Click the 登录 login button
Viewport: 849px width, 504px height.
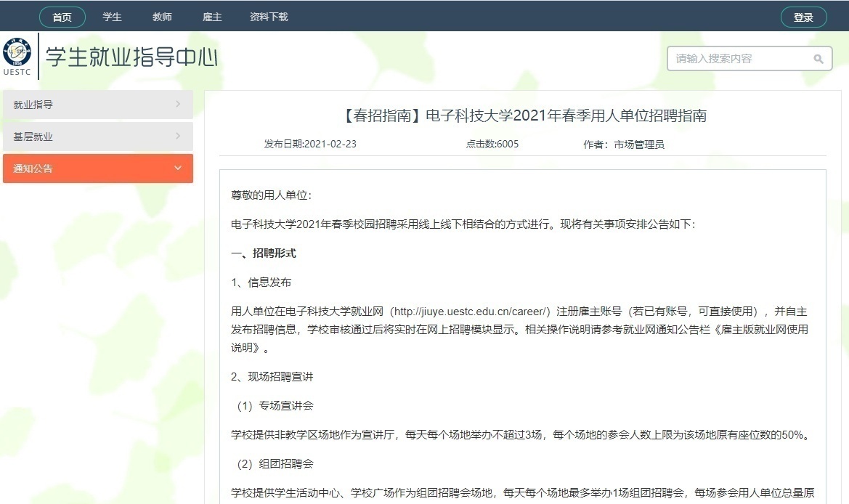pos(804,17)
